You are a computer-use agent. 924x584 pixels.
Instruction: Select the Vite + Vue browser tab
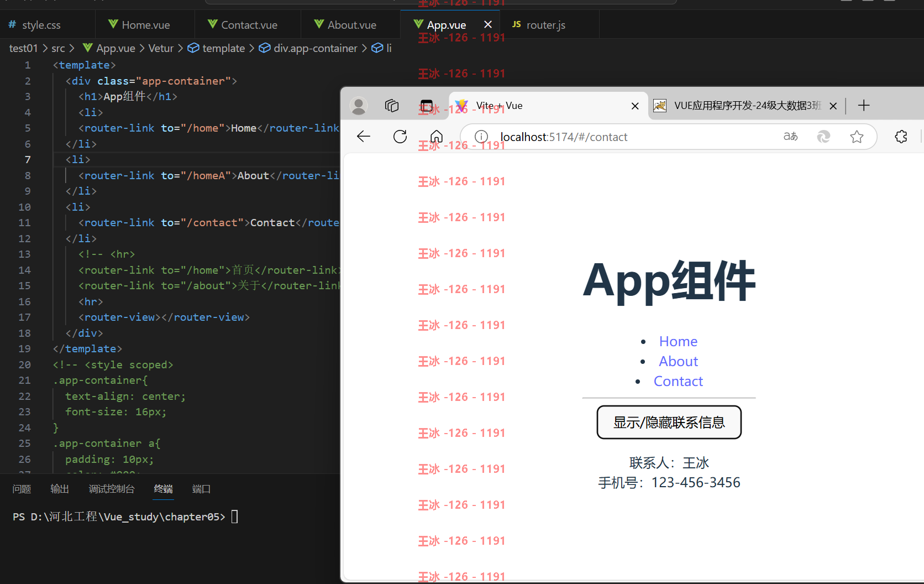pyautogui.click(x=547, y=106)
